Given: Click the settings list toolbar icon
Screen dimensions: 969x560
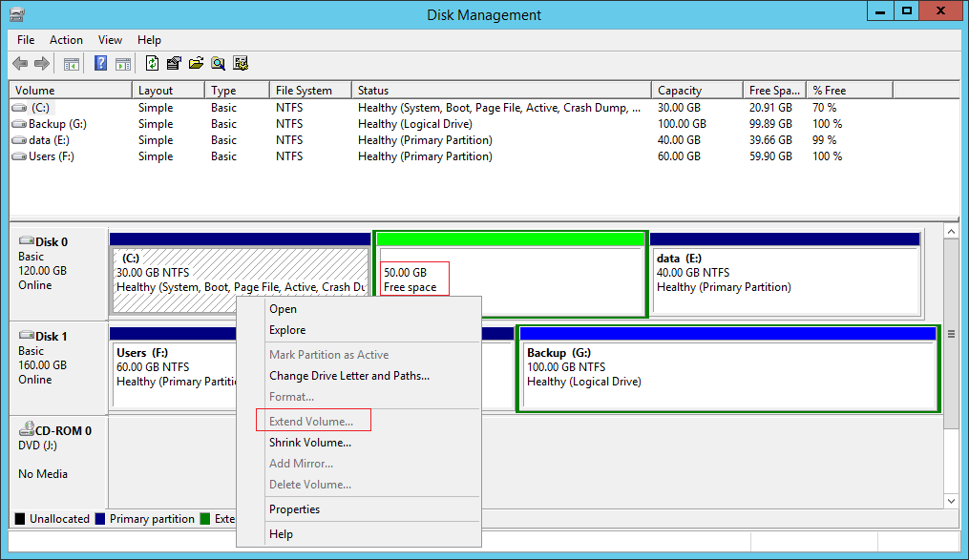Looking at the screenshot, I should 241,63.
